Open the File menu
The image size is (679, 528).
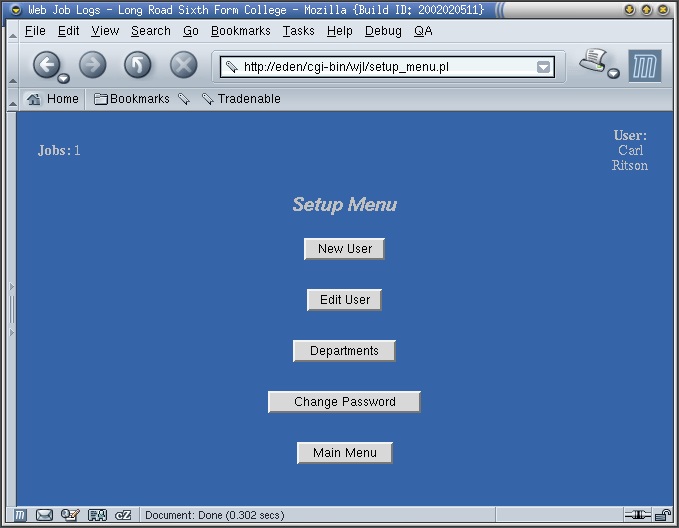click(x=35, y=31)
